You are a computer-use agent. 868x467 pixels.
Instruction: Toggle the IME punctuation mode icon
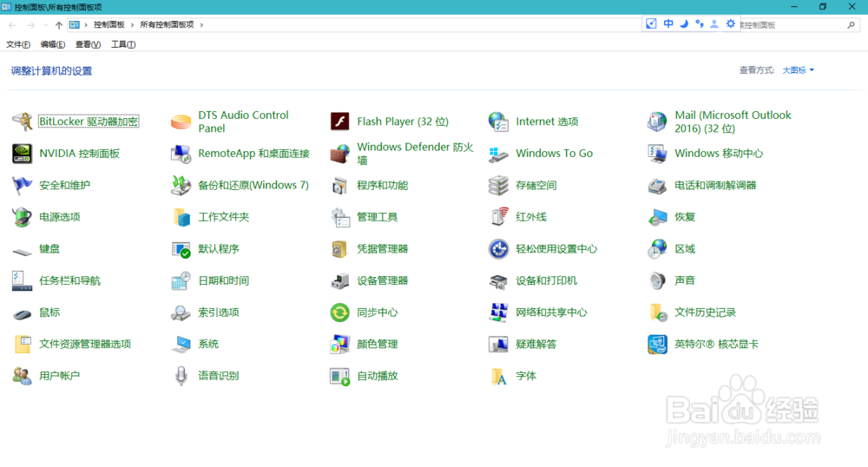point(700,23)
